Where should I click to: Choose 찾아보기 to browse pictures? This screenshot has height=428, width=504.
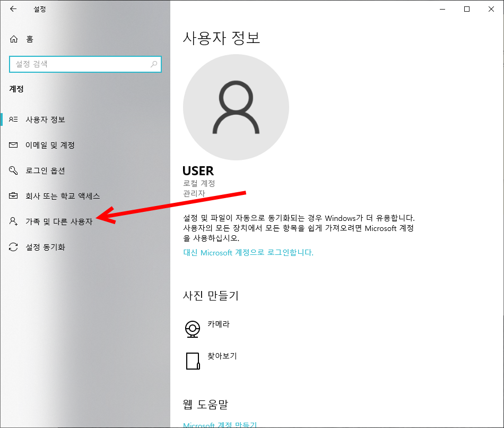pos(222,356)
